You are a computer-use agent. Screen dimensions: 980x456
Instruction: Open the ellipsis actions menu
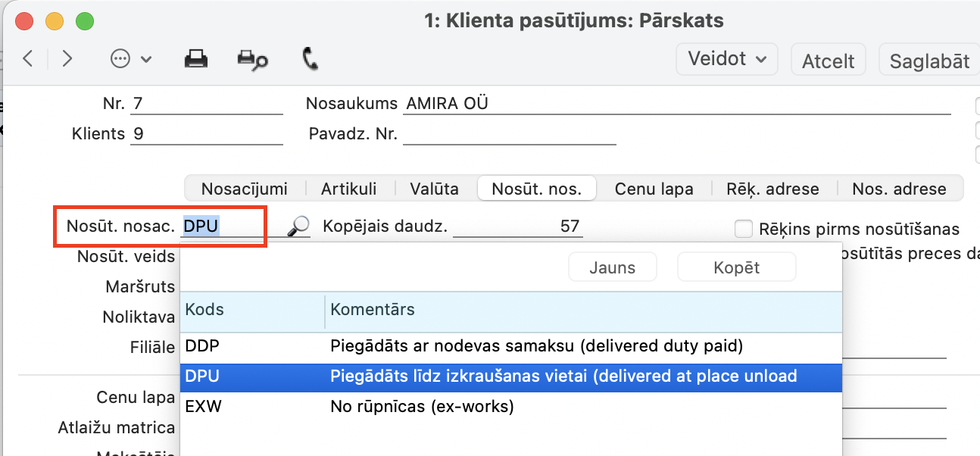click(x=130, y=59)
